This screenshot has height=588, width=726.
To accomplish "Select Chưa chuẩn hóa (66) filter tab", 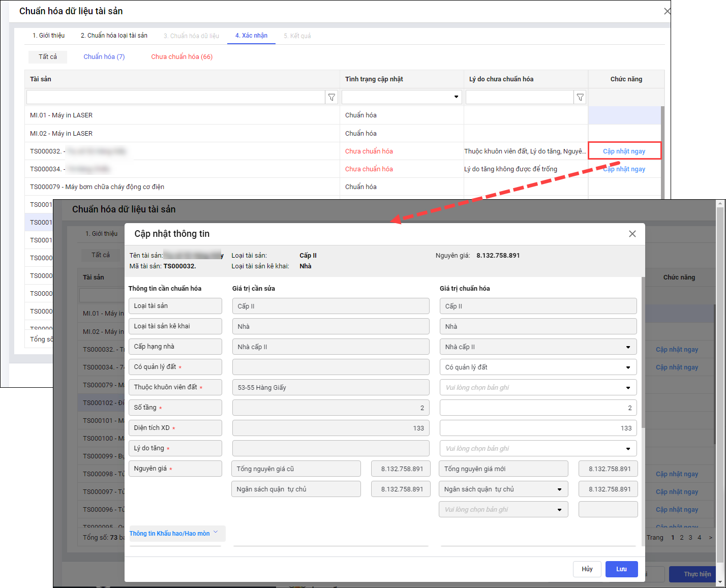I will point(181,57).
